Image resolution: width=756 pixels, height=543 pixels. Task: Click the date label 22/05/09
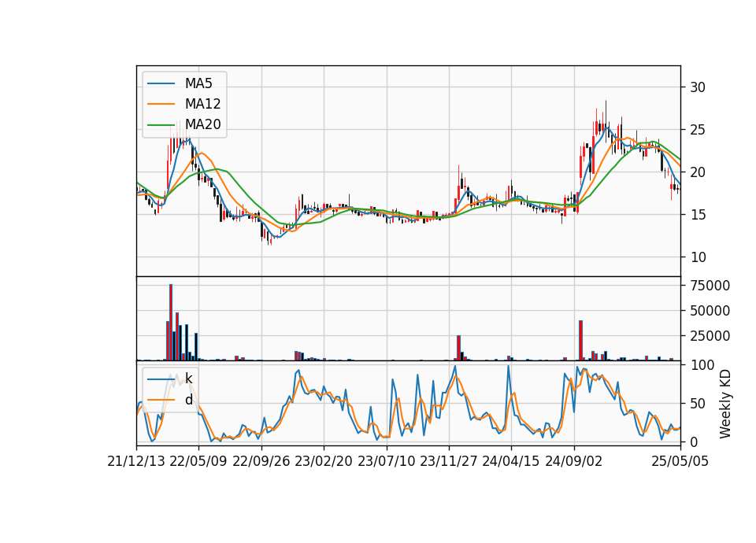[x=198, y=461]
